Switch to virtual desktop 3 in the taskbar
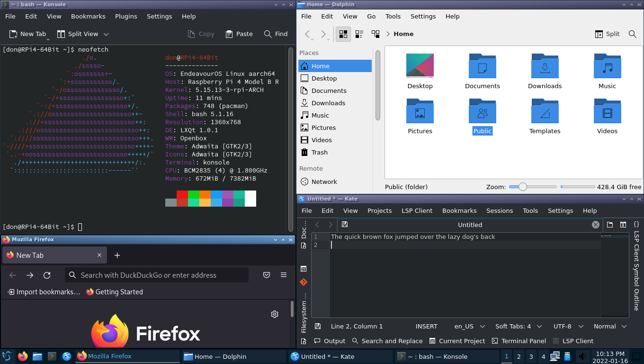The image size is (644, 364). (531, 356)
